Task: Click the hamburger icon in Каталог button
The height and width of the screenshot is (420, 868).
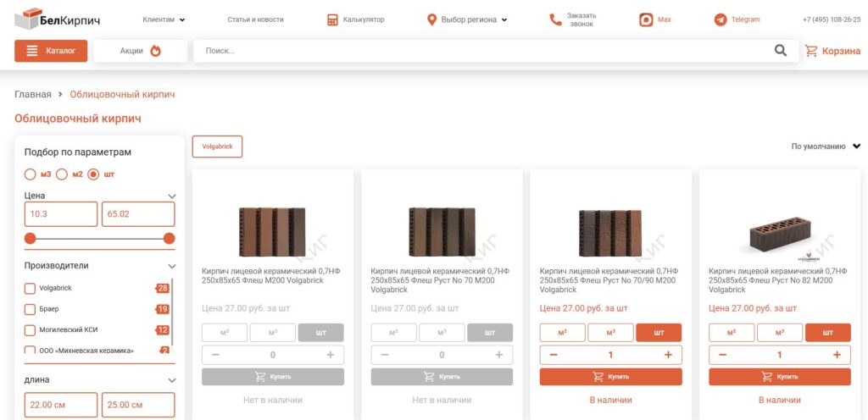Action: (32, 51)
